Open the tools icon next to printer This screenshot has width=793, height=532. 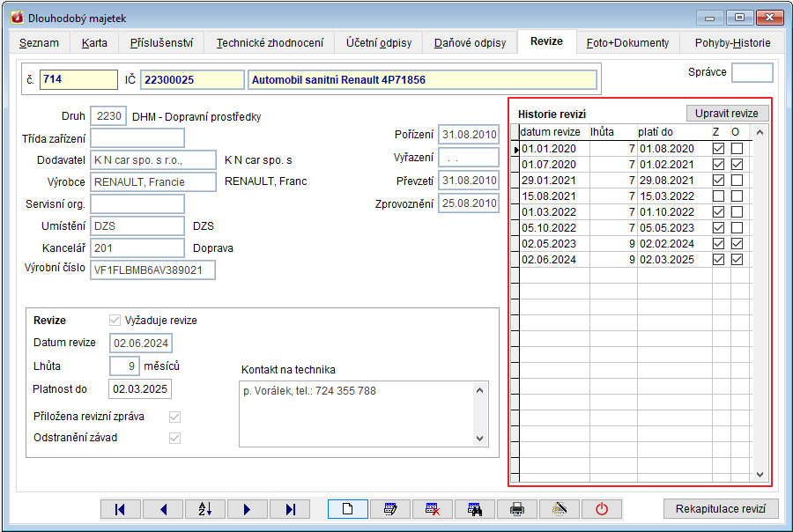560,509
